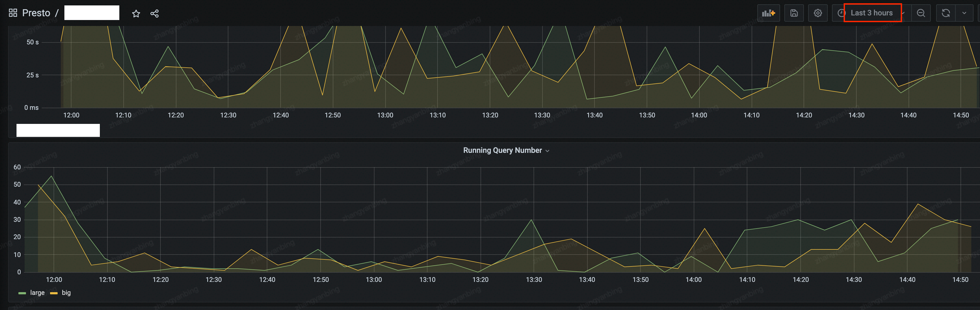Viewport: 980px width, 310px height.
Task: Click the green large legend swatch
Action: point(22,293)
